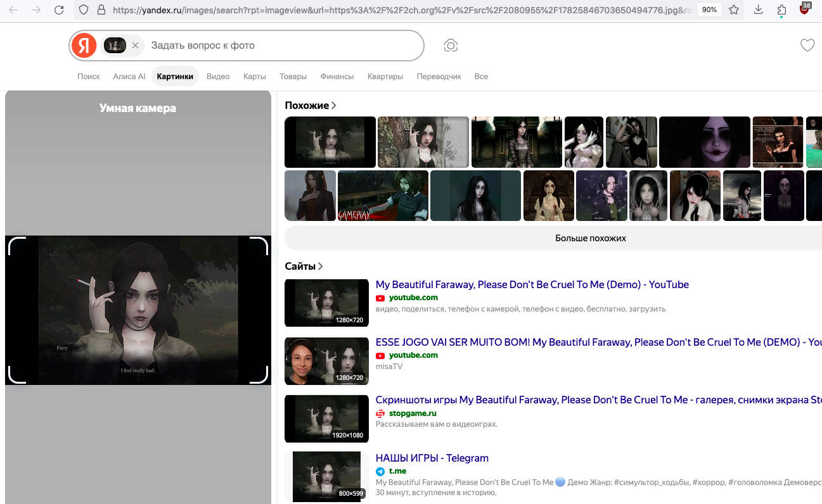Viewport: 822px width, 504px height.
Task: Open the Видео tab
Action: coord(218,77)
